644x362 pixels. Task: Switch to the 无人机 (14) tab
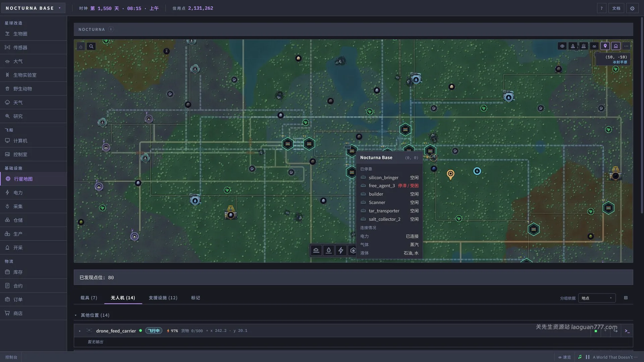[x=123, y=298]
